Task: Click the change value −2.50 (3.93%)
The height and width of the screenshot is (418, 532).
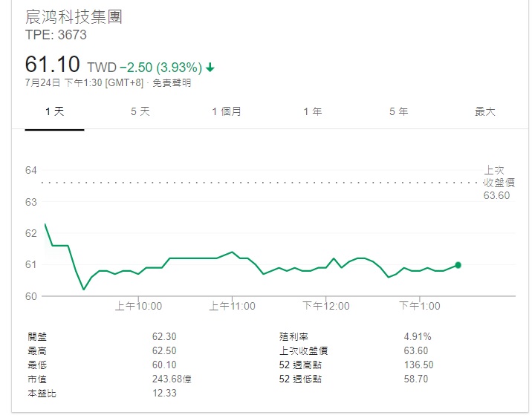Action: [161, 68]
